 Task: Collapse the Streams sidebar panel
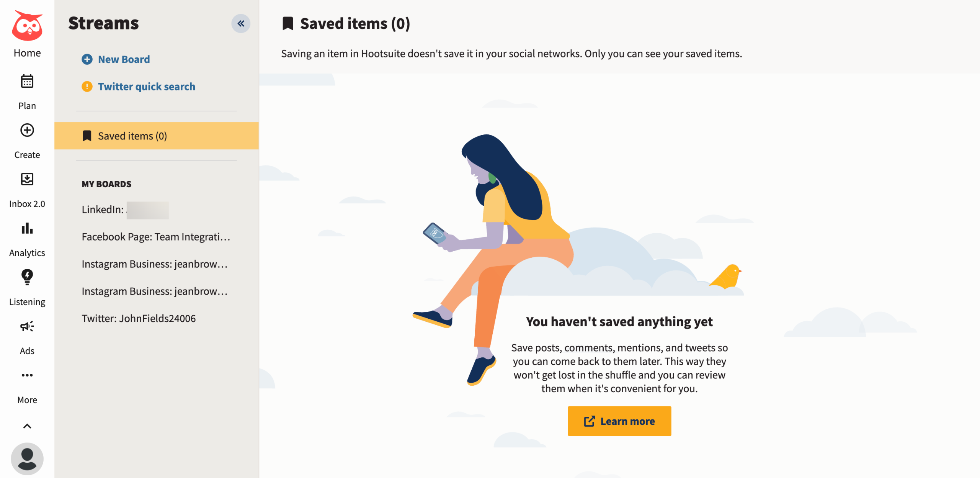pyautogui.click(x=241, y=24)
